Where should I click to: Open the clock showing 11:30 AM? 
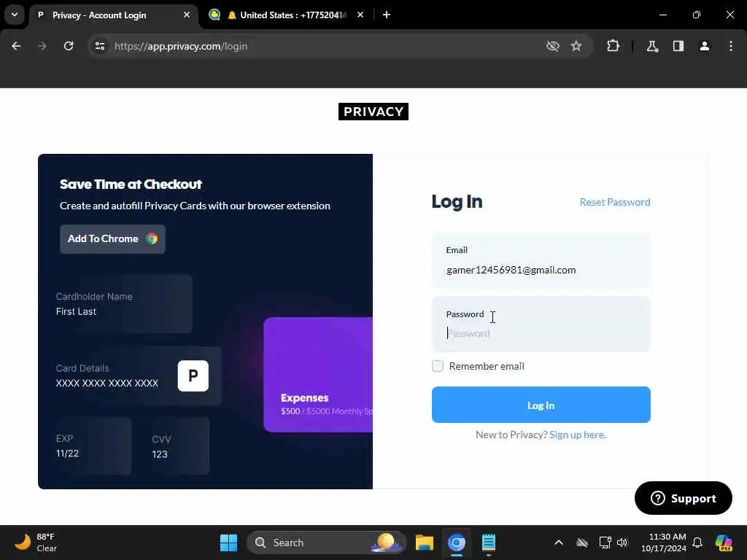click(x=663, y=542)
